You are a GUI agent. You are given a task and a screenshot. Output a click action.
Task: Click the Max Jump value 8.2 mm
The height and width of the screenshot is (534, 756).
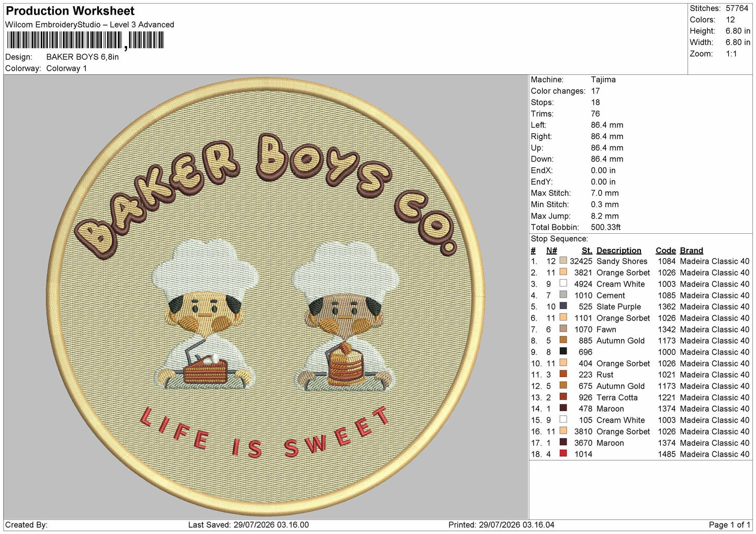605,216
